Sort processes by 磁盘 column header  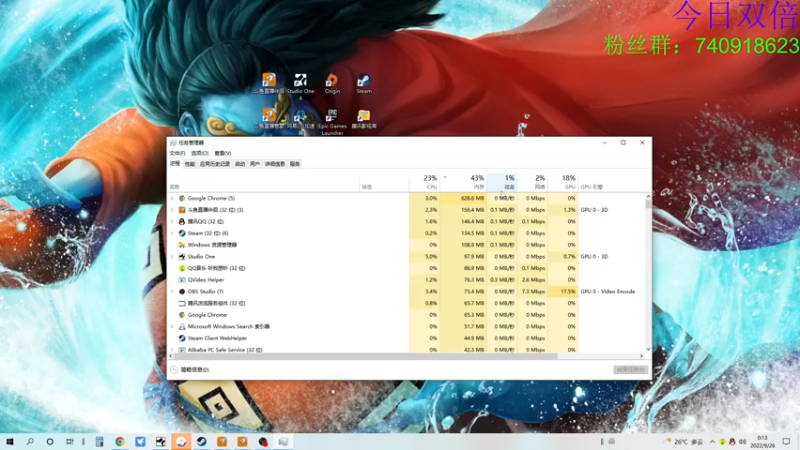pos(502,182)
